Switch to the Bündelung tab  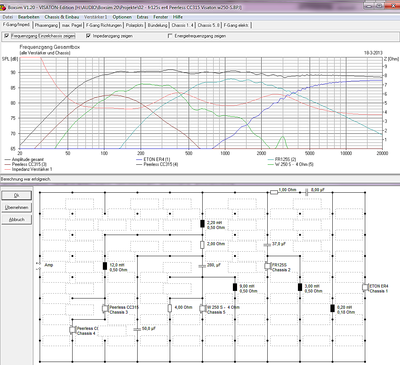click(157, 25)
